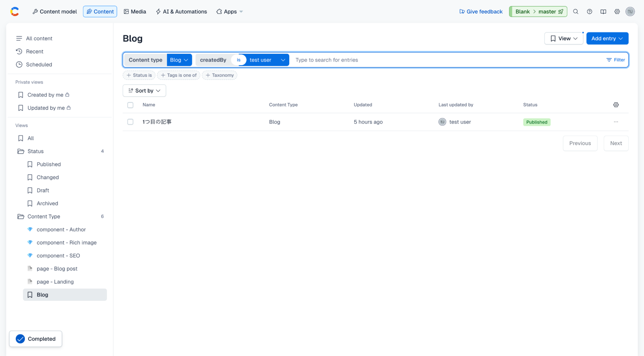Open the Blog content type dropdown
The height and width of the screenshot is (356, 644).
pyautogui.click(x=179, y=60)
